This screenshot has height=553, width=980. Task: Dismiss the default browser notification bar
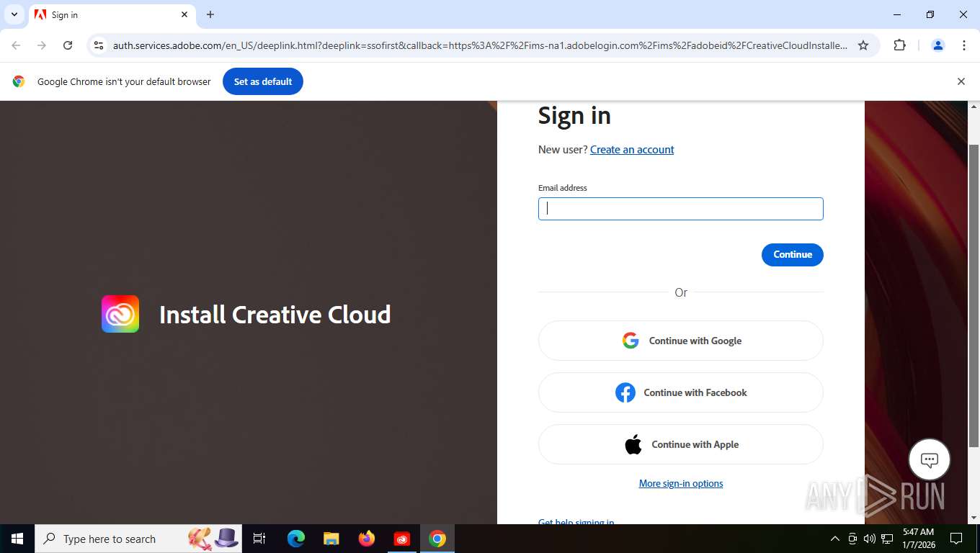click(961, 81)
